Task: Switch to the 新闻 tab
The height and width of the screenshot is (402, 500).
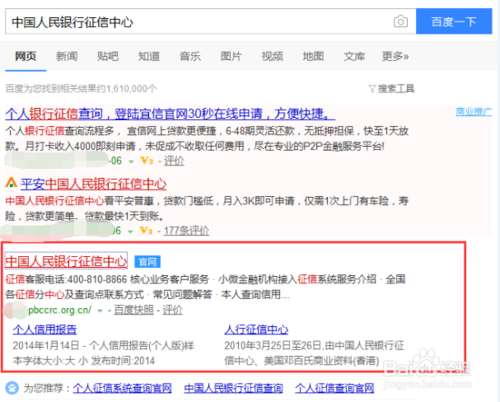Action: click(67, 56)
